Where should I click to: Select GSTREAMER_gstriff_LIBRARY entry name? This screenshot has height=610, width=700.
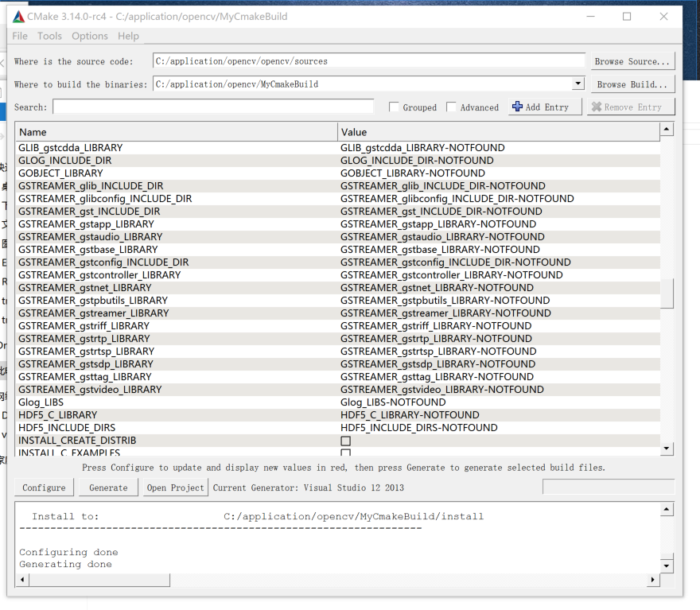(x=84, y=326)
